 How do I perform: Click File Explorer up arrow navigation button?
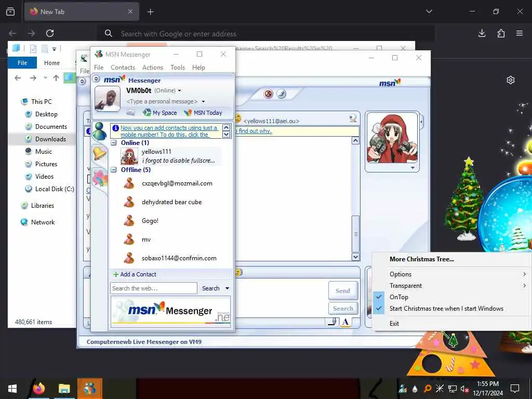tap(56, 78)
